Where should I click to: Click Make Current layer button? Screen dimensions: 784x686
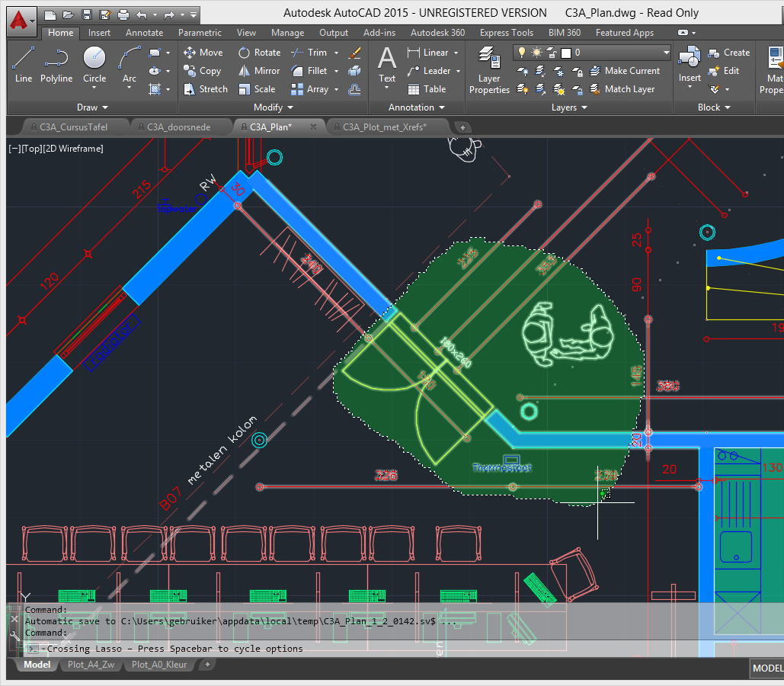click(625, 71)
